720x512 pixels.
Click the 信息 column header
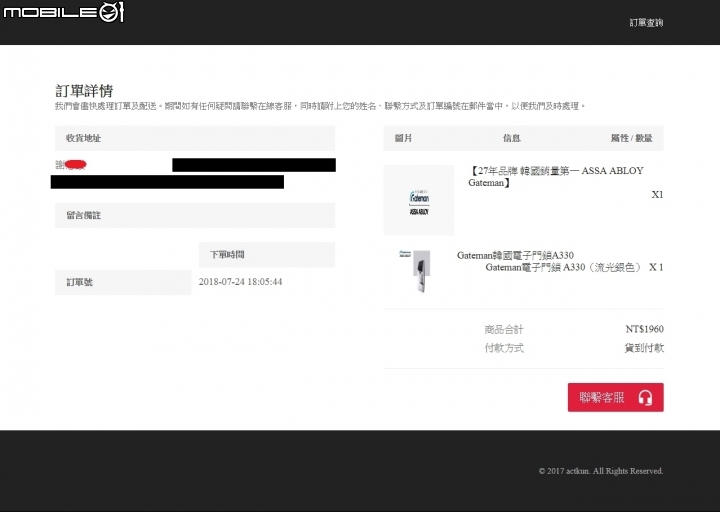[x=512, y=138]
